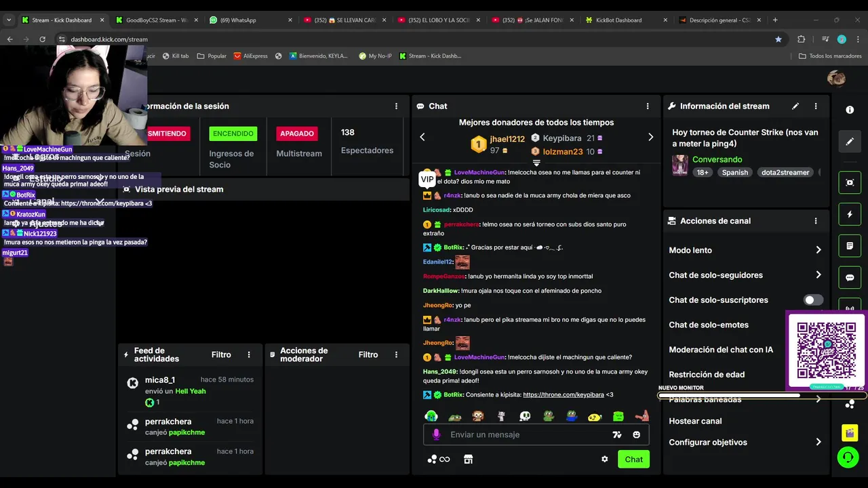Open Acciones de canal three-dot menu
This screenshot has width=868, height=488.
(816, 221)
